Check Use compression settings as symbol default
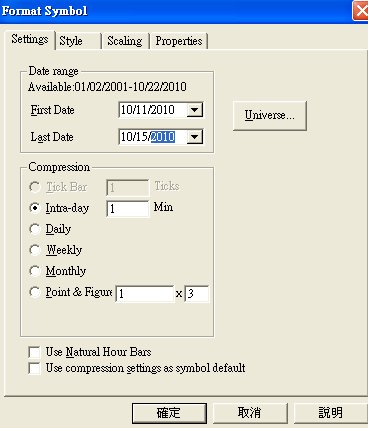 (34, 368)
